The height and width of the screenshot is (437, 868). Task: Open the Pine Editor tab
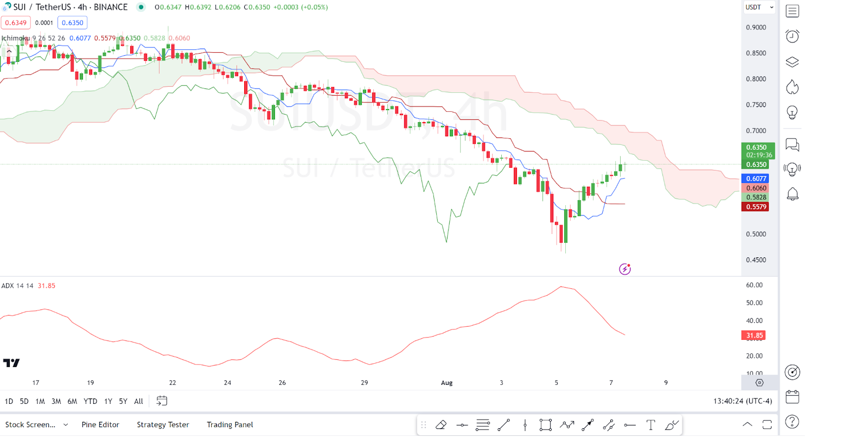pyautogui.click(x=100, y=425)
